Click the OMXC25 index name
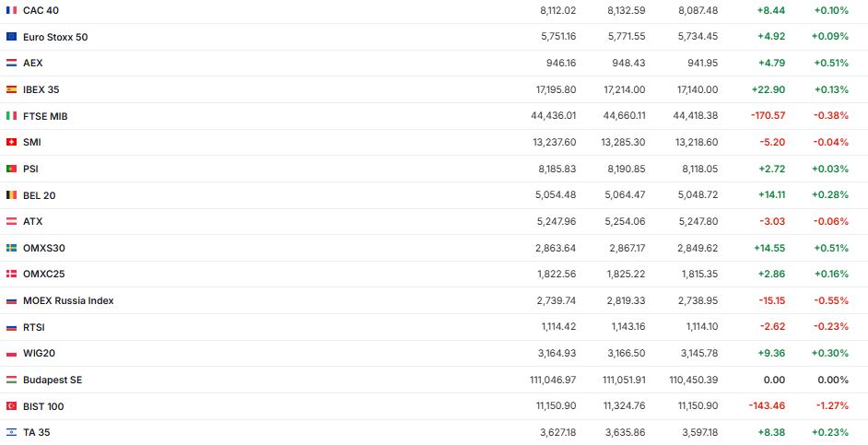This screenshot has height=445, width=868. 43,274
